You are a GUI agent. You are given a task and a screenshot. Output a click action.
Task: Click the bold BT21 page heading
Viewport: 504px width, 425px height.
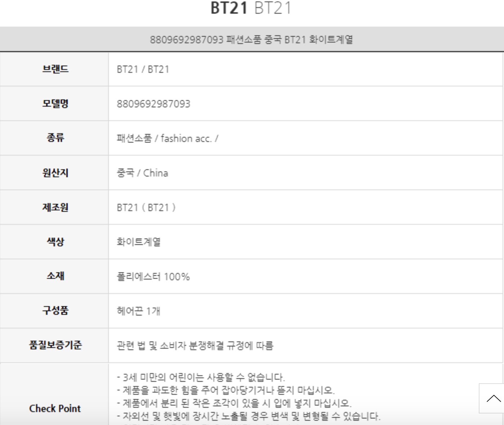229,8
